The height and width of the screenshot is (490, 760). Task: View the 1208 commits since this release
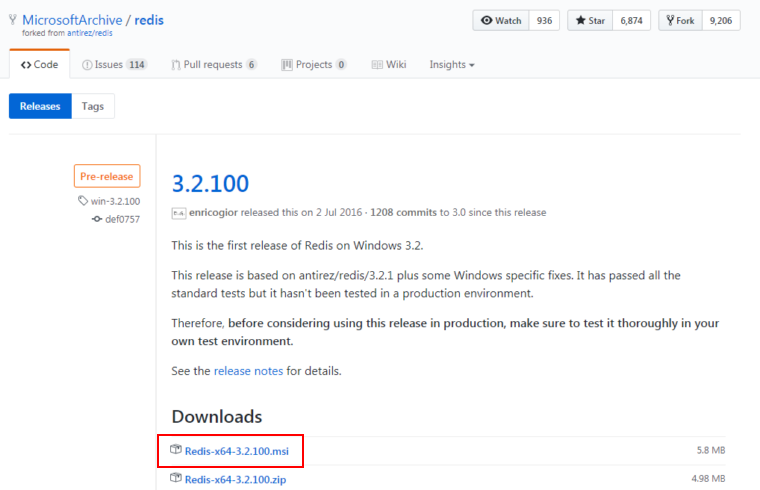[x=403, y=212]
